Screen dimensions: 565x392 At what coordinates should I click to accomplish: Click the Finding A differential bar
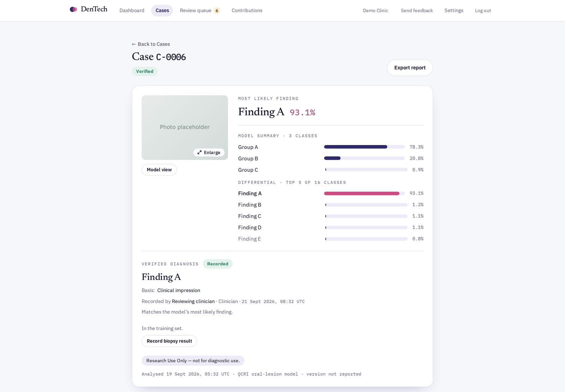coord(364,193)
